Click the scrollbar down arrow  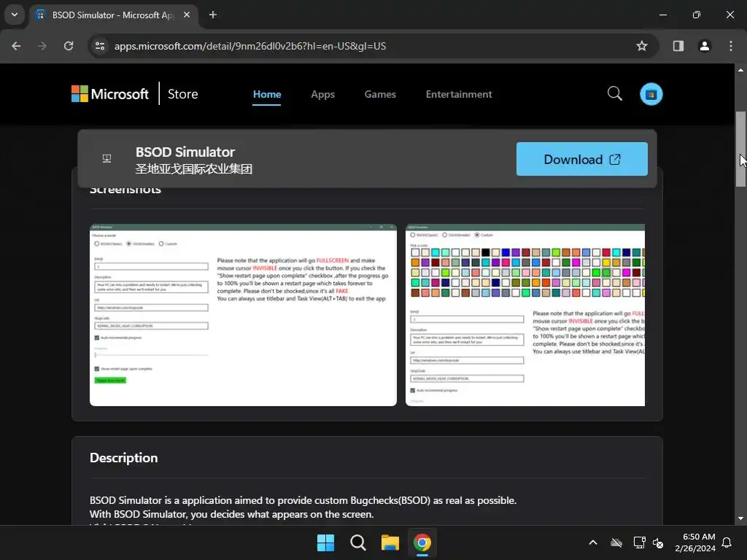(740, 518)
